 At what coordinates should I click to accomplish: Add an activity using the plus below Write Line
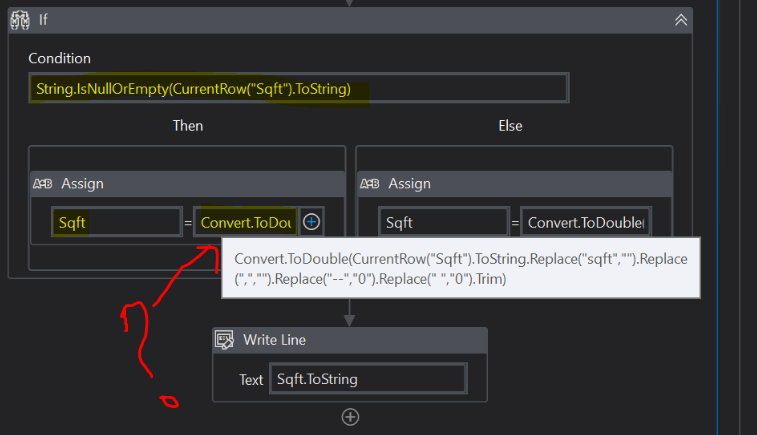click(x=350, y=417)
